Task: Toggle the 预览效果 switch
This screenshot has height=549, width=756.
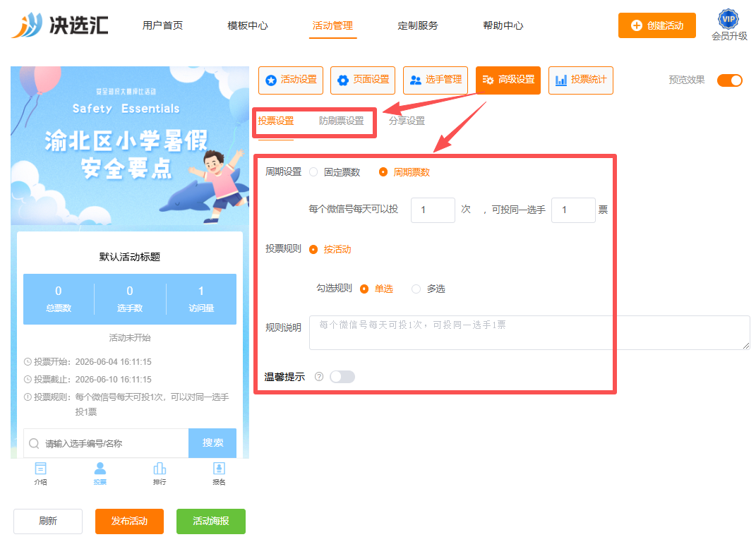Action: tap(729, 80)
